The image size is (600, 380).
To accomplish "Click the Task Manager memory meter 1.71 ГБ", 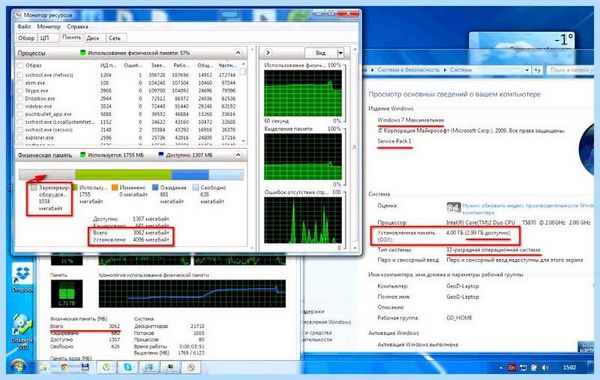I will tap(67, 294).
